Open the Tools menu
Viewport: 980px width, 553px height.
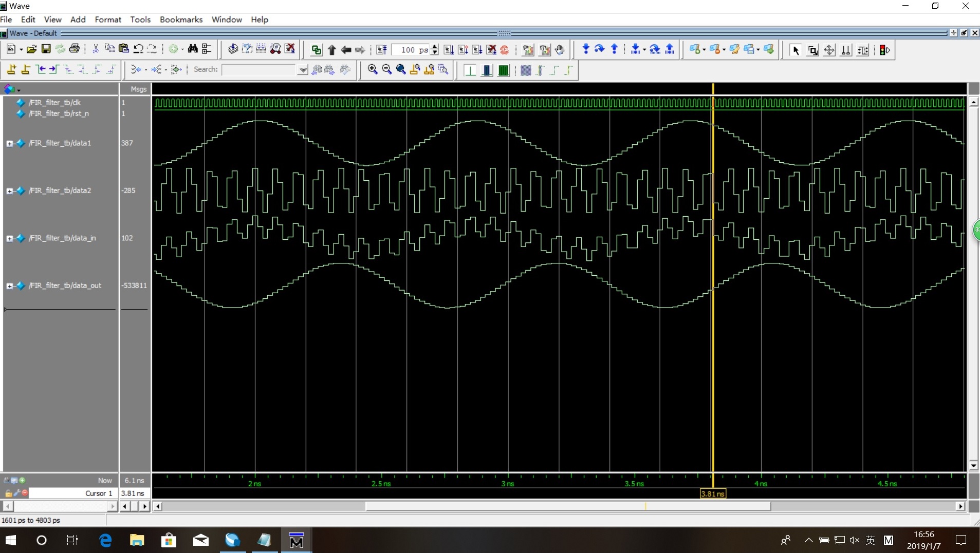point(140,20)
